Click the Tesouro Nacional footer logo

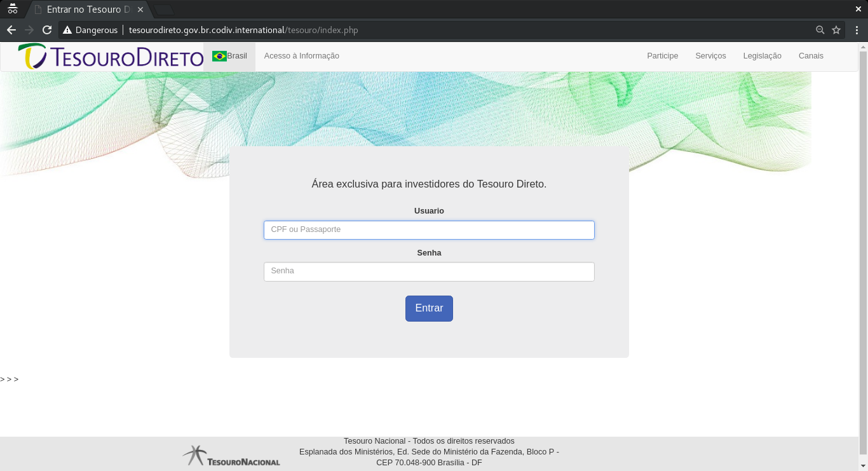231,455
